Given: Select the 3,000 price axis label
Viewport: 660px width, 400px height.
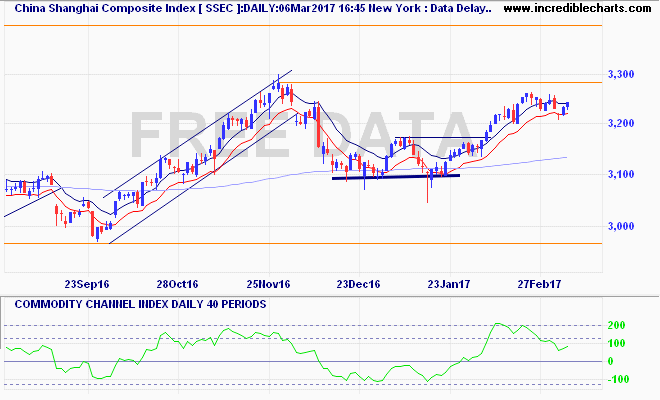Looking at the screenshot, I should pos(621,226).
